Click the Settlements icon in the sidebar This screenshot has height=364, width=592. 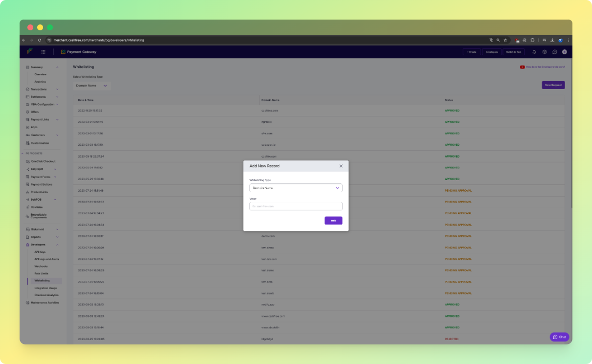[27, 97]
